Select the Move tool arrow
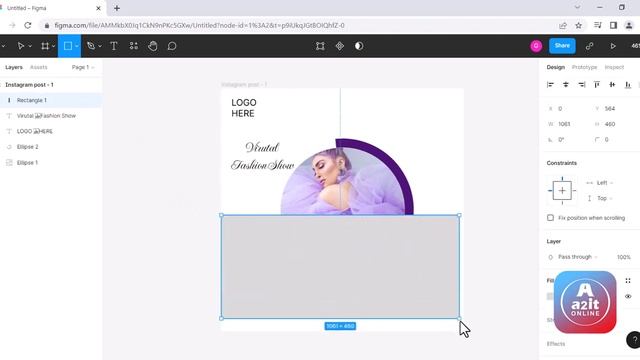The width and height of the screenshot is (640, 360). [20, 46]
